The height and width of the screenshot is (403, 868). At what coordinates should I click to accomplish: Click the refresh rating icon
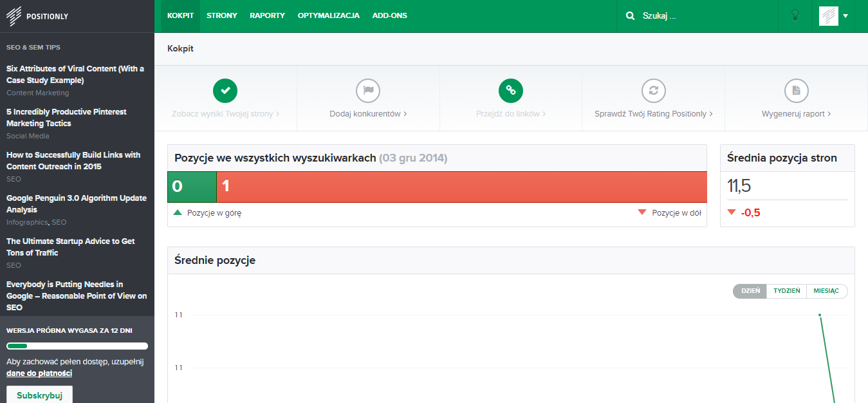(x=654, y=91)
